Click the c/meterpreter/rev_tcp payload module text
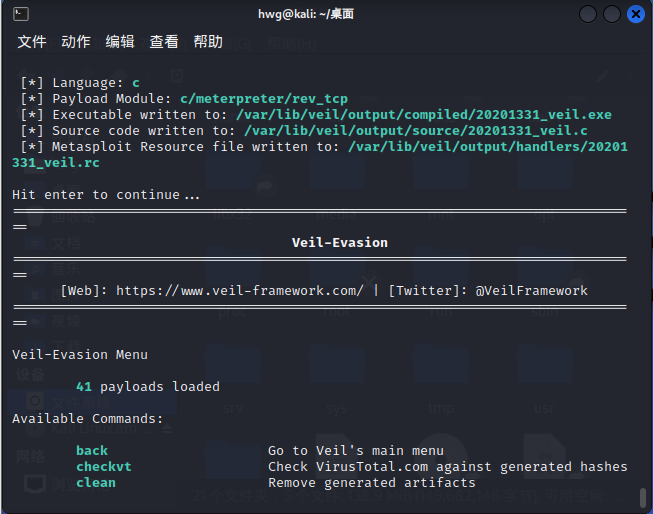 tap(264, 99)
